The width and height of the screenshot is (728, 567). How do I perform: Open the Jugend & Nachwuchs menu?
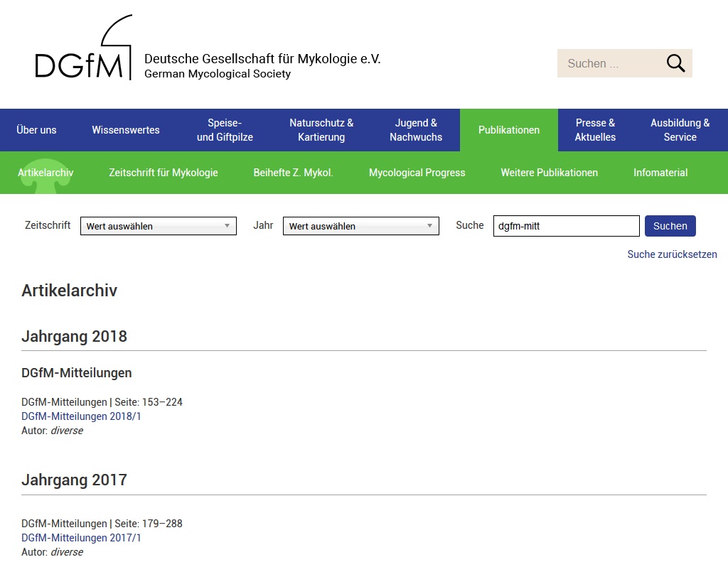[416, 130]
